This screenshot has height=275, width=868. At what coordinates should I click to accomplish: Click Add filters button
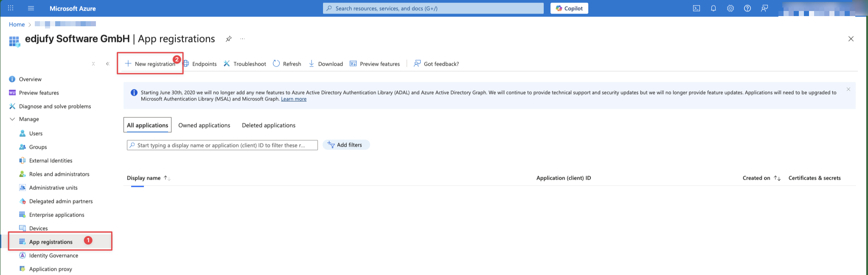click(x=346, y=145)
